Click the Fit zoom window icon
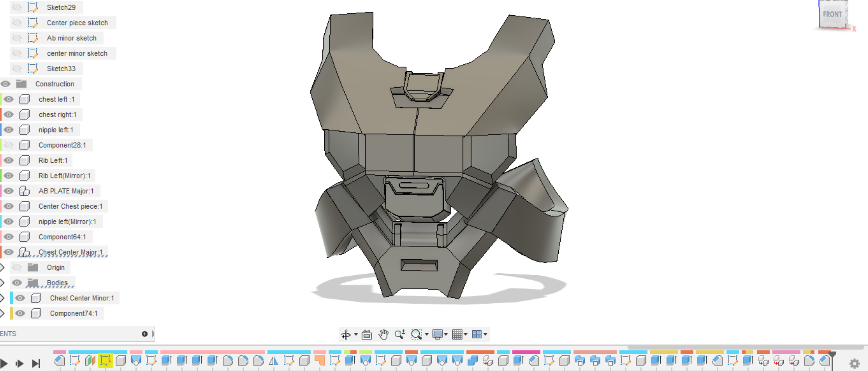Image resolution: width=868 pixels, height=371 pixels. pyautogui.click(x=416, y=334)
